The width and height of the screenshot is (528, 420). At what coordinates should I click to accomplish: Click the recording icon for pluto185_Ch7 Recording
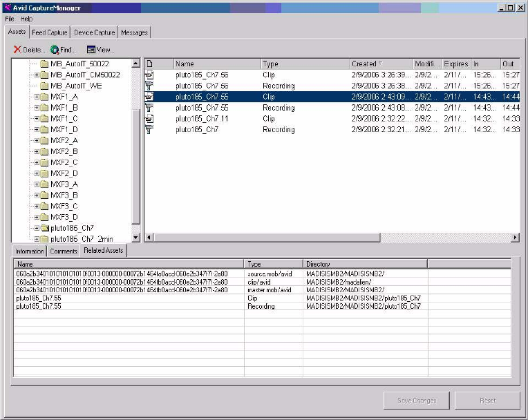pyautogui.click(x=149, y=130)
